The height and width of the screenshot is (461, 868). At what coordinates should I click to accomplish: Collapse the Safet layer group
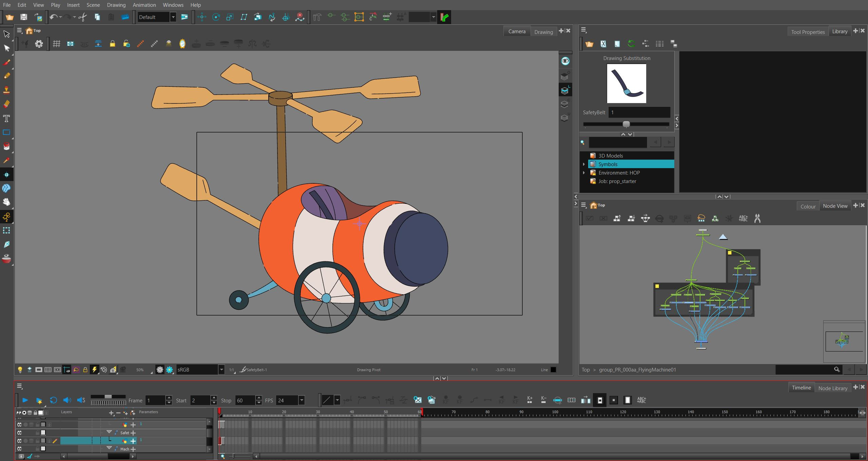point(109,432)
